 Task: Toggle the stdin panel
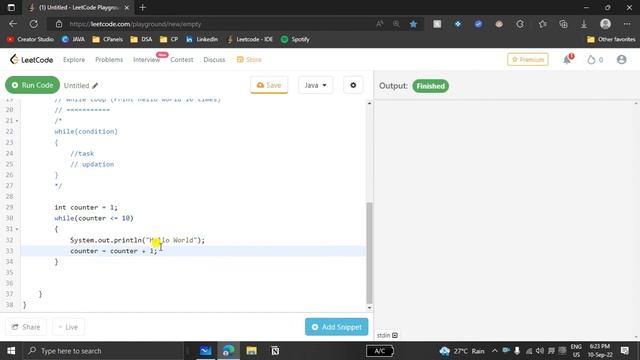click(387, 335)
